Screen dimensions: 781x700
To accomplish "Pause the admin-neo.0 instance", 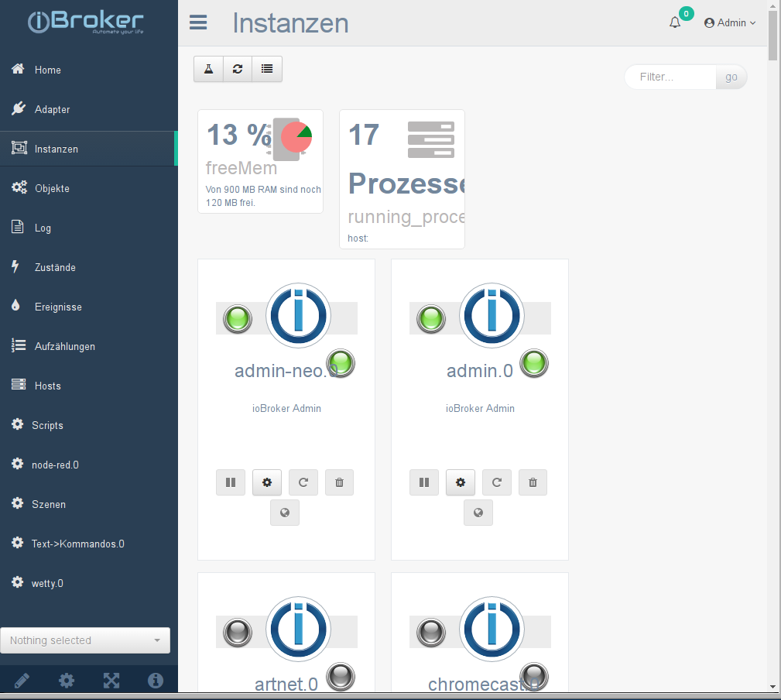I will tap(231, 482).
